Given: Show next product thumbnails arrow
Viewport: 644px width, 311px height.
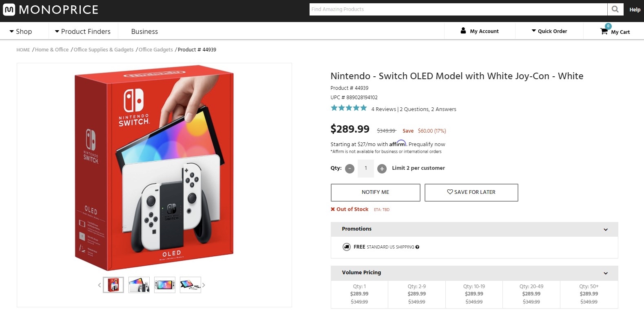Looking at the screenshot, I should (x=204, y=285).
